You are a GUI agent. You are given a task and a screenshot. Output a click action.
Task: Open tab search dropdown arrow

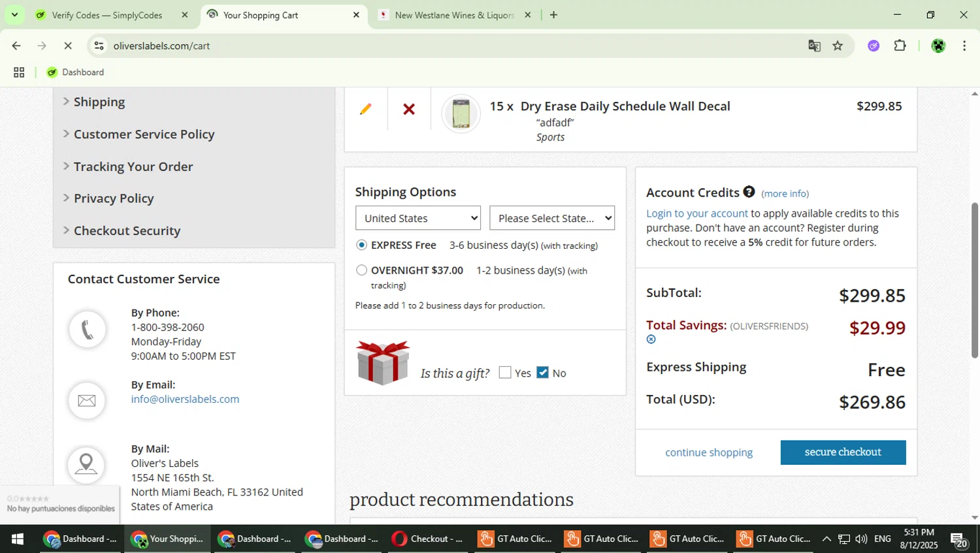pos(14,14)
